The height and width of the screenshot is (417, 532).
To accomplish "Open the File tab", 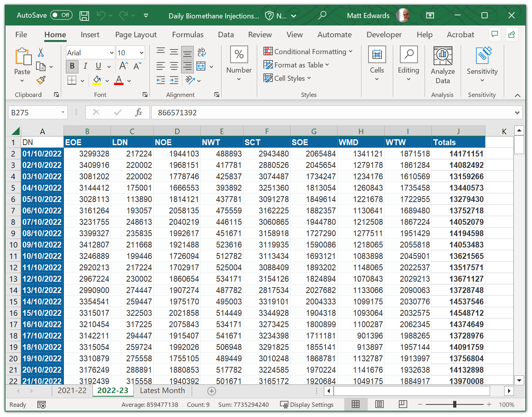I will coord(21,35).
